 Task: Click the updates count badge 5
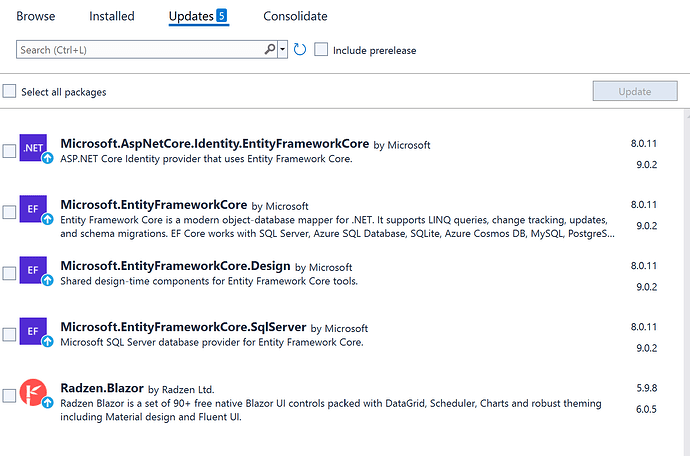tap(222, 16)
